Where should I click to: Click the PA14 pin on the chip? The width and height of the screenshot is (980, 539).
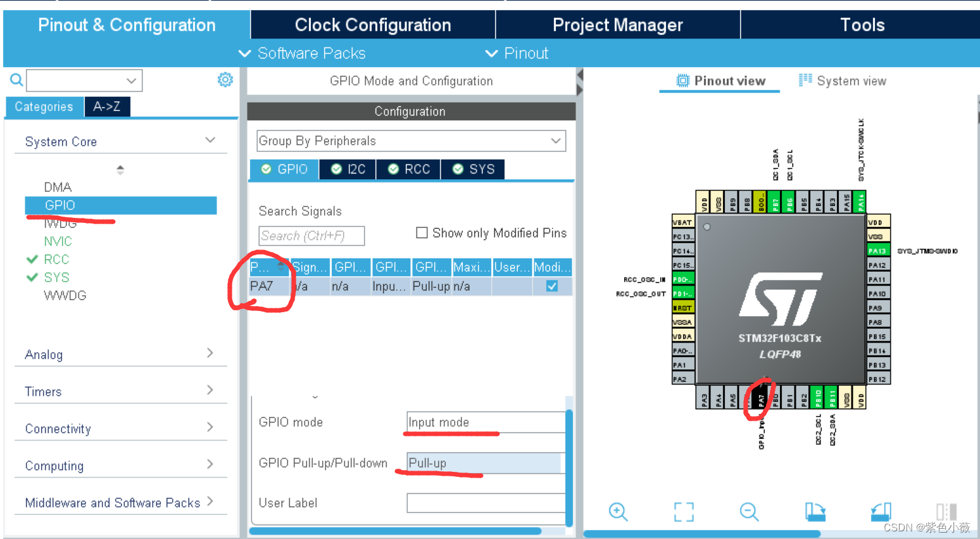click(x=860, y=201)
